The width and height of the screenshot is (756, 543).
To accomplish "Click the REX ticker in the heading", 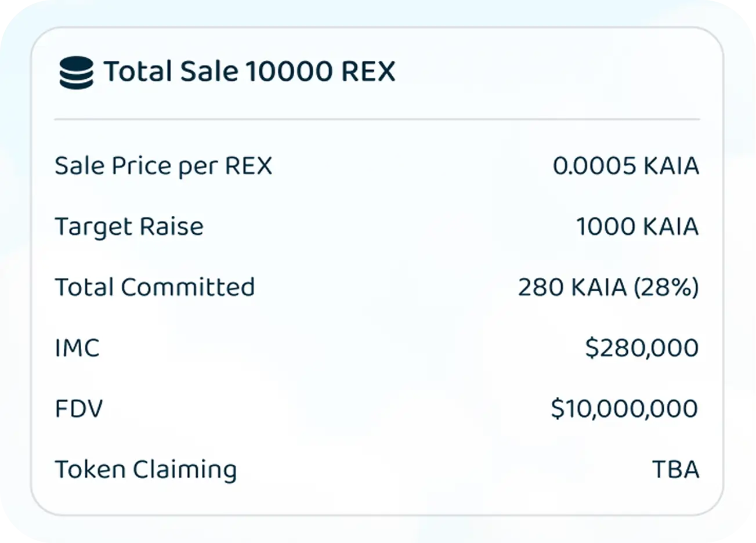I will [368, 72].
